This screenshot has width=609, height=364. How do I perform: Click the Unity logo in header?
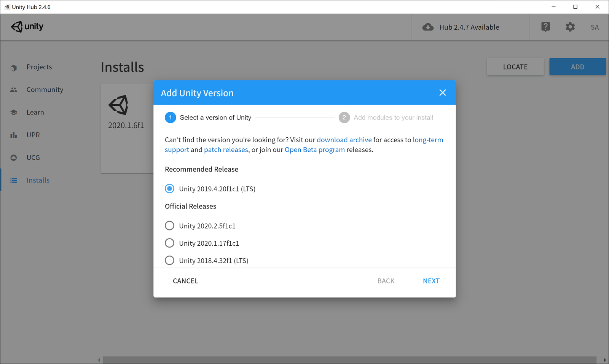click(27, 27)
